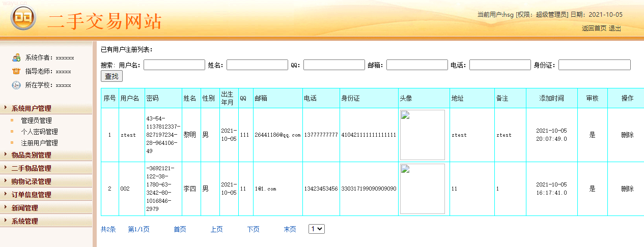Click the site logo icon in header

coord(23,19)
